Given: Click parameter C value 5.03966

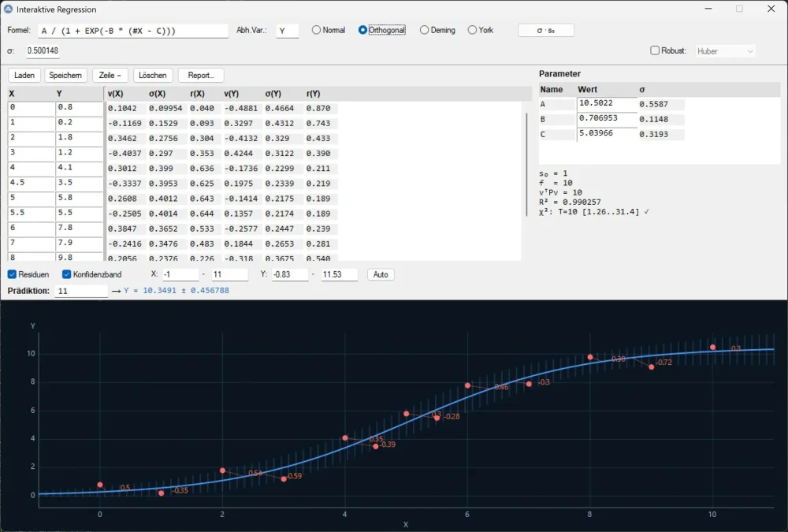Looking at the screenshot, I should coord(607,134).
